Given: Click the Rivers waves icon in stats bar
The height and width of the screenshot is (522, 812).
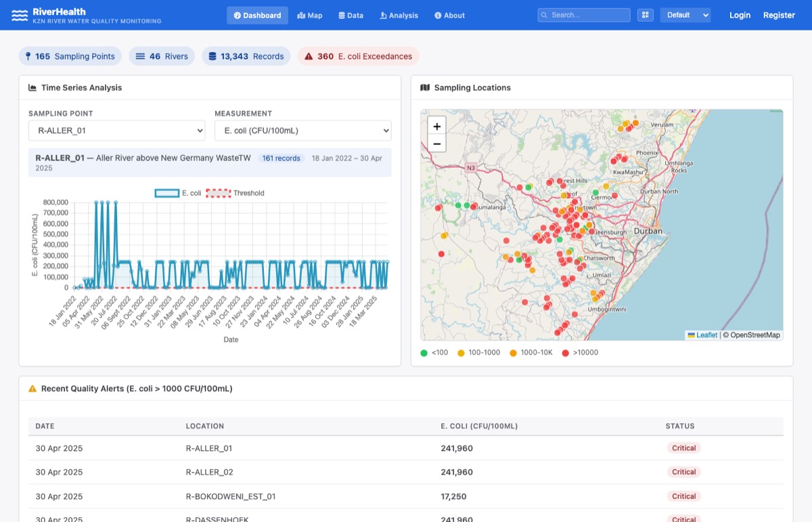Looking at the screenshot, I should point(141,56).
